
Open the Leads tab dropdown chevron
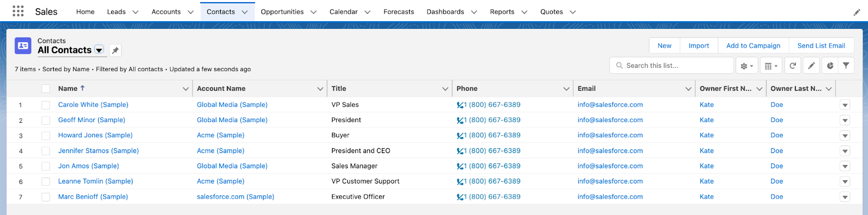click(136, 12)
